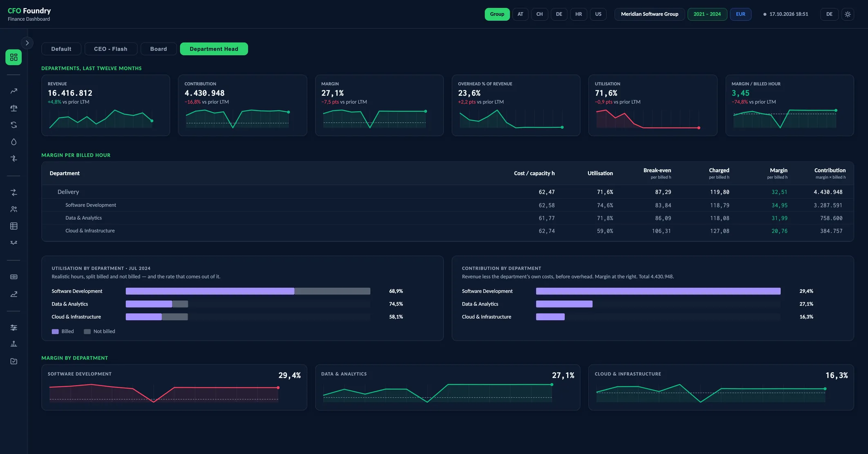
Task: Open the Meridian Software Group selector
Action: coord(649,14)
